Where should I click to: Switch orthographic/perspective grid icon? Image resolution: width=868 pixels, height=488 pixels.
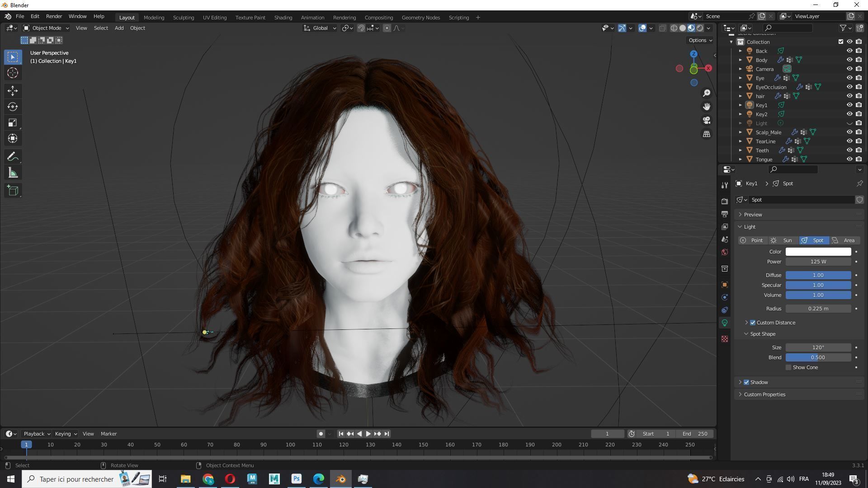(x=707, y=134)
